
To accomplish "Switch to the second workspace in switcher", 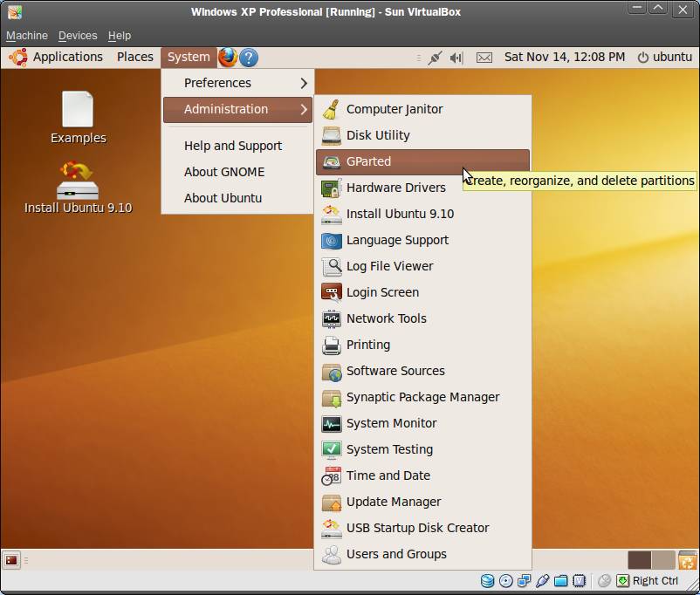I will click(663, 560).
